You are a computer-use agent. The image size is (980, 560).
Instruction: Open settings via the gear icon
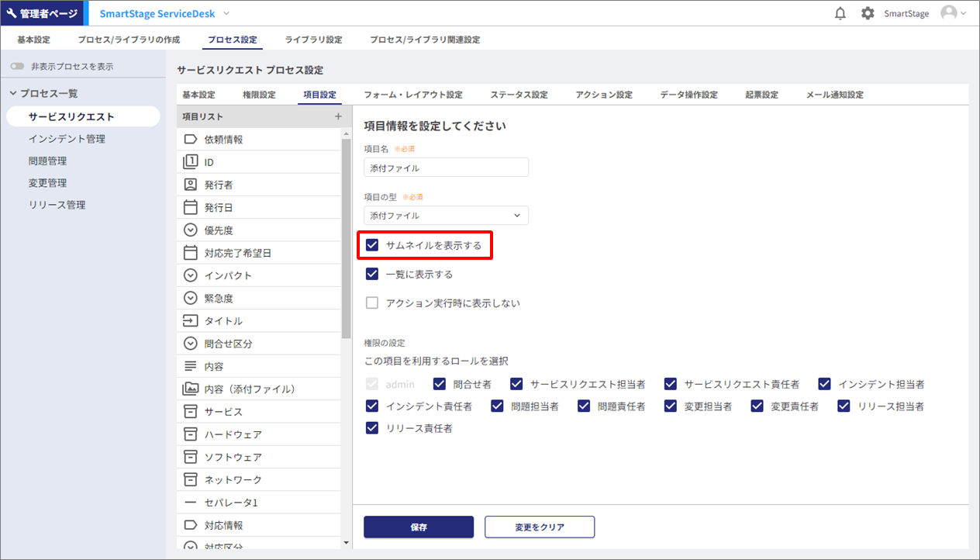coord(868,13)
